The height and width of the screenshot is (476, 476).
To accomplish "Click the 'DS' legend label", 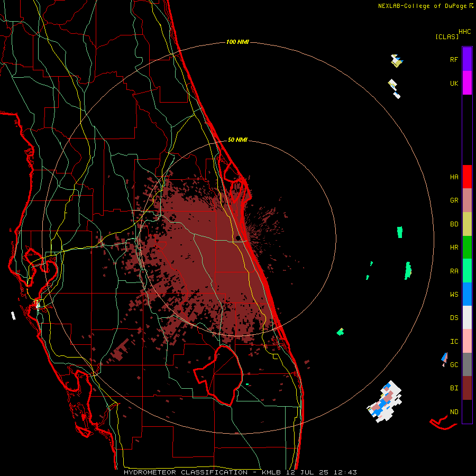I will 454,318.
